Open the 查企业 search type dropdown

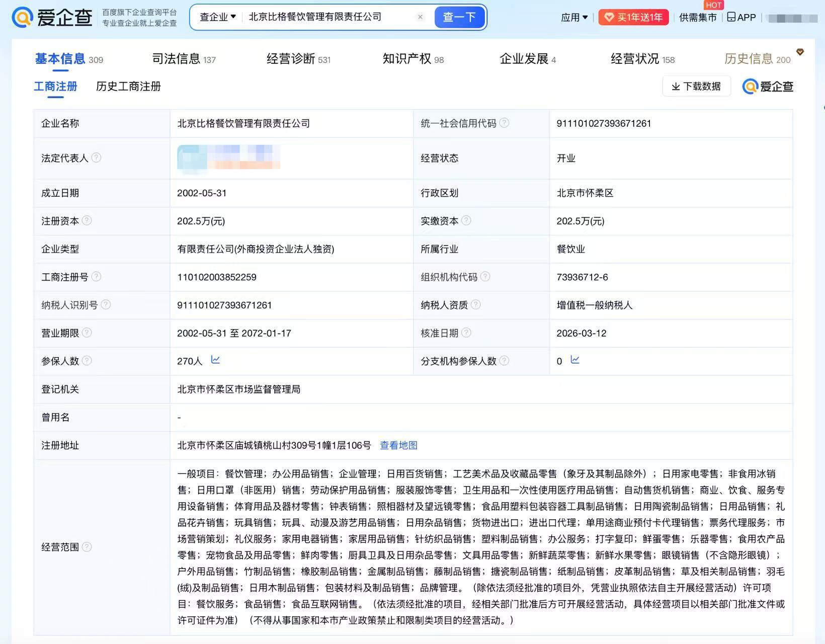pos(218,17)
